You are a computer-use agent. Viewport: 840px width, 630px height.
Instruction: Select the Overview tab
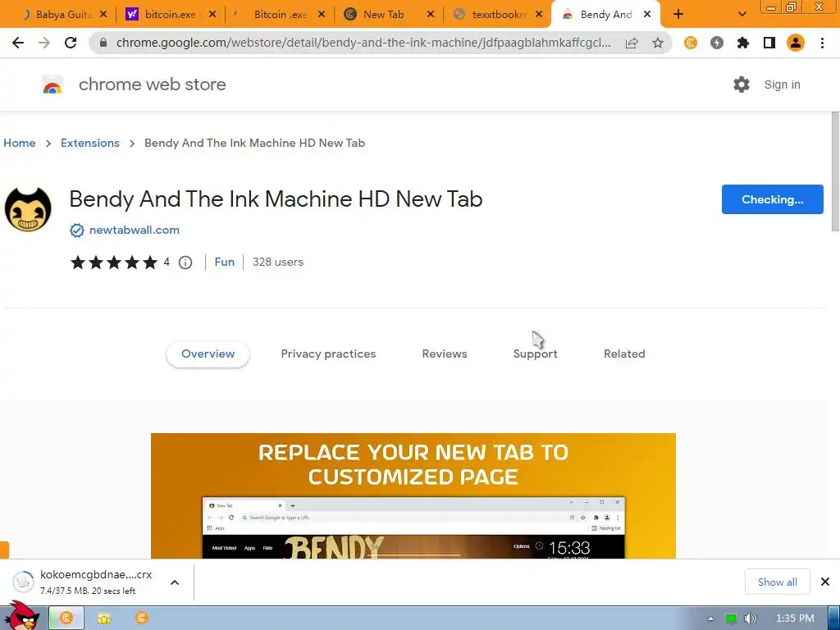click(208, 354)
